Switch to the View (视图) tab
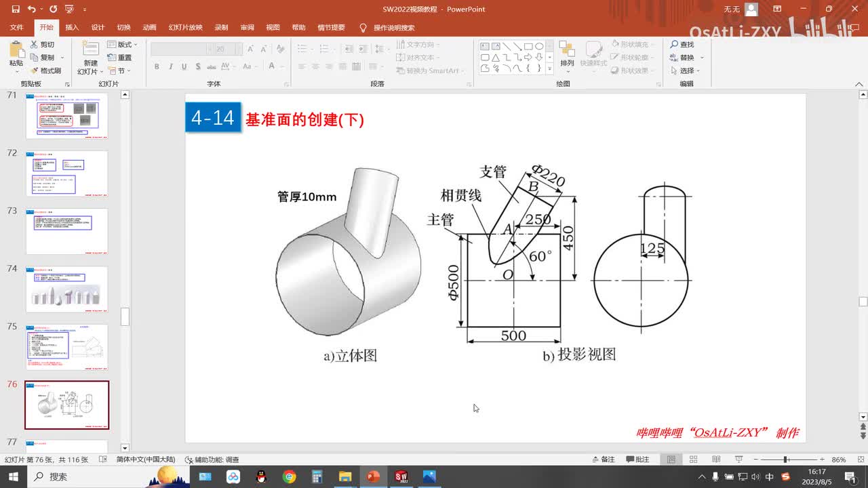Viewport: 868px width, 488px height. (x=273, y=28)
